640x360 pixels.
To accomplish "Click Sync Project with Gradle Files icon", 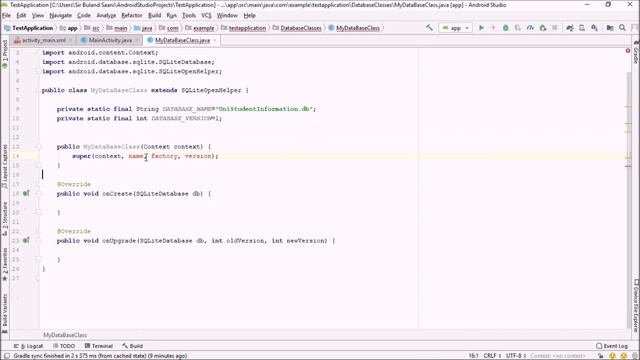I will [x=570, y=28].
